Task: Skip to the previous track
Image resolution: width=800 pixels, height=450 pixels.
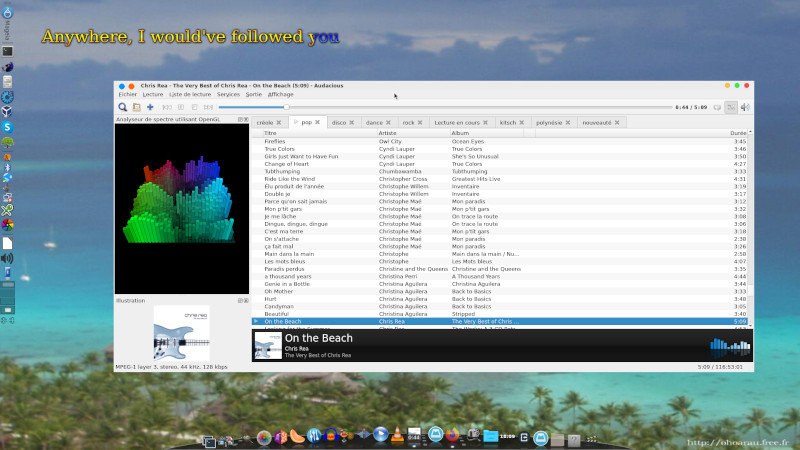Action: pos(167,107)
